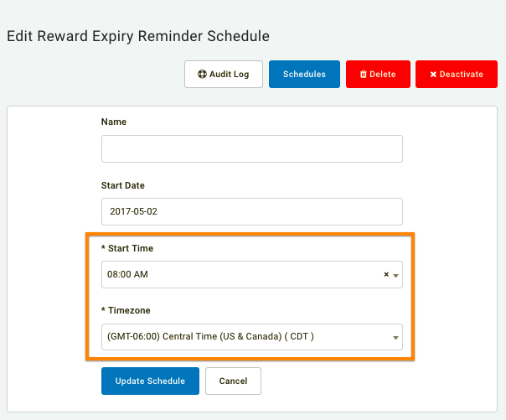Open the Schedules page
Screen dimensions: 506x420
tap(304, 75)
